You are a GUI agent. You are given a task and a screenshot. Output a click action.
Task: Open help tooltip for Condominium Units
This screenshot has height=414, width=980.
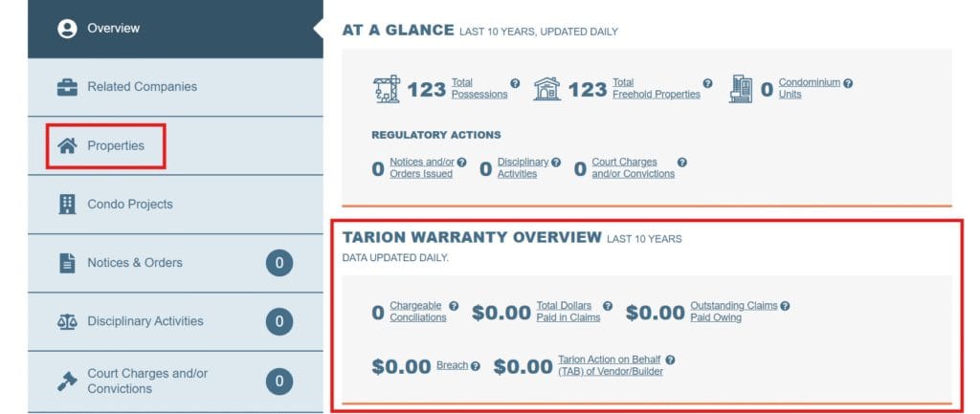click(x=848, y=83)
